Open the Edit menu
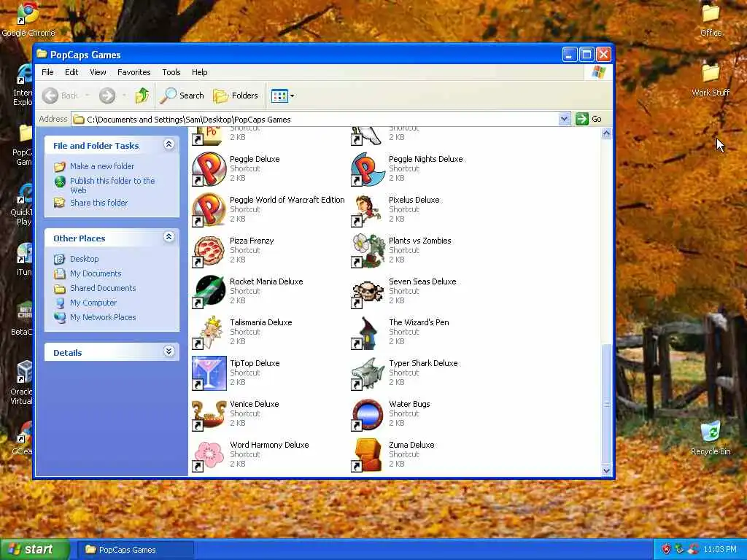 pos(71,72)
